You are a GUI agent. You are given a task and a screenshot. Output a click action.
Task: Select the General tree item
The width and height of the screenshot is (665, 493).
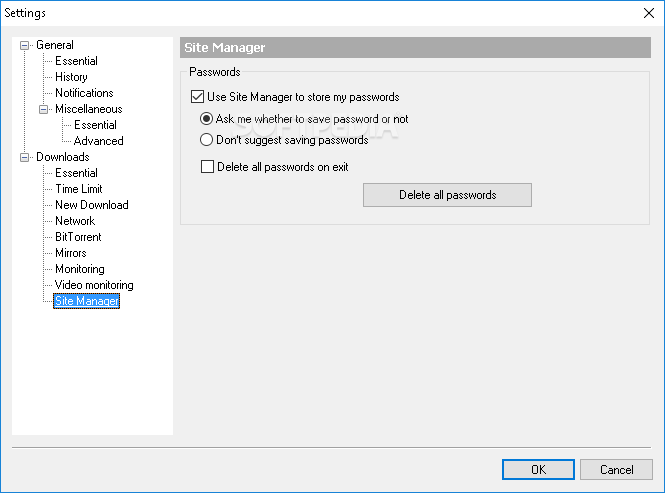(x=55, y=45)
